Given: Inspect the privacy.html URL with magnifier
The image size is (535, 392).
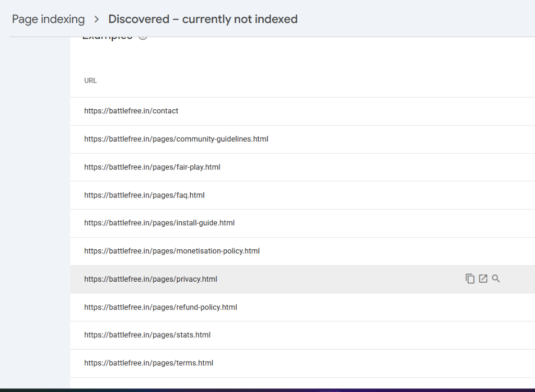Looking at the screenshot, I should click(496, 279).
